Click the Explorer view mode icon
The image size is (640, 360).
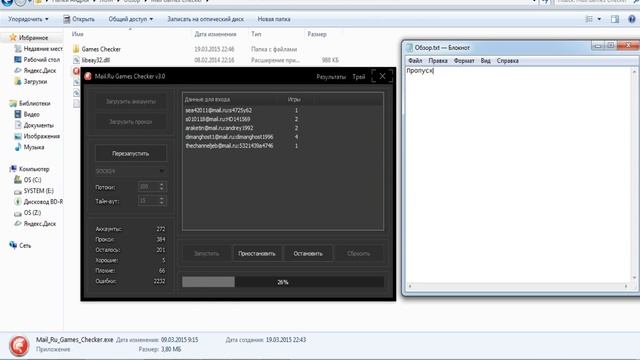589,19
